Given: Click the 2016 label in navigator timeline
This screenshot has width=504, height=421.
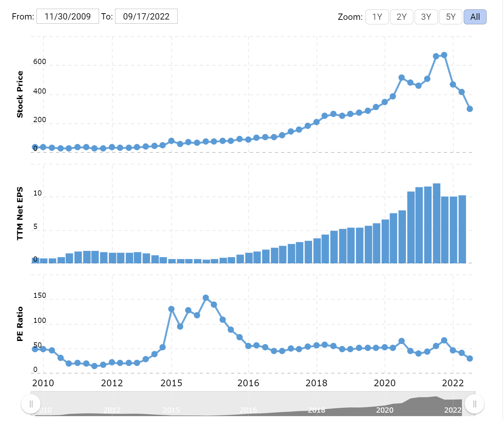Looking at the screenshot, I should click(x=248, y=410).
